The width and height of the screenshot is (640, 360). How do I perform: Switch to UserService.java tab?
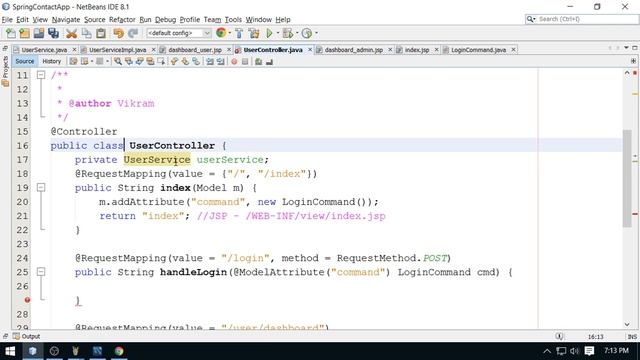point(44,50)
